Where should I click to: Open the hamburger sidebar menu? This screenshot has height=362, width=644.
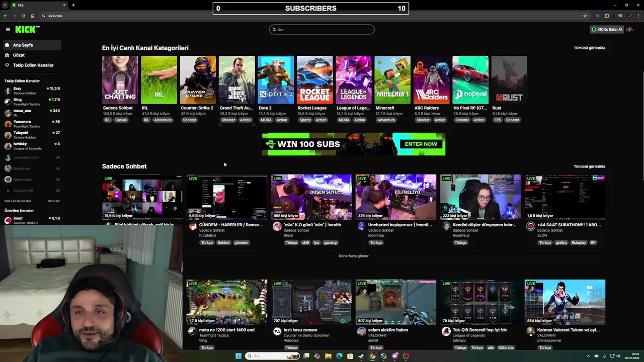[x=8, y=30]
